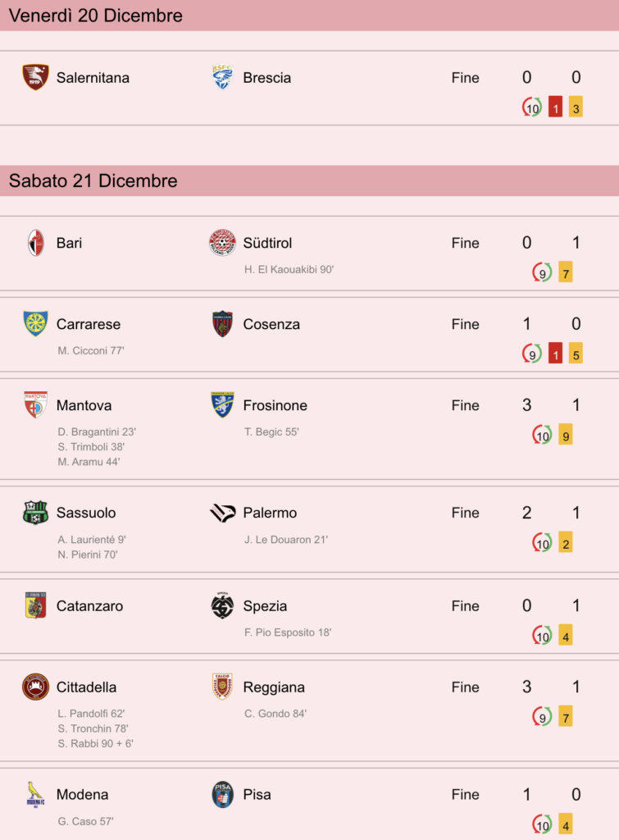Select the Modena canary logo
The width and height of the screenshot is (619, 840).
point(35,794)
